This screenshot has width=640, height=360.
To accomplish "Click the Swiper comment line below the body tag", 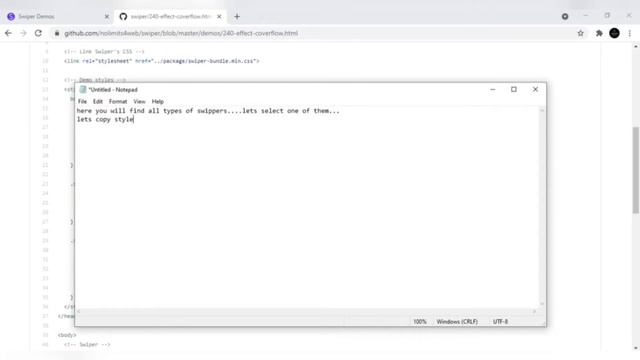I will pos(87,344).
